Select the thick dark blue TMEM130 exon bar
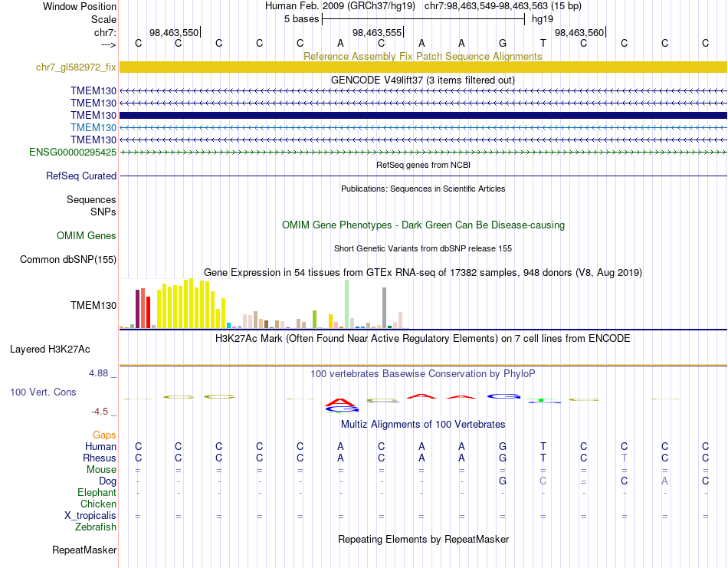Image resolution: width=728 pixels, height=568 pixels. tap(423, 115)
